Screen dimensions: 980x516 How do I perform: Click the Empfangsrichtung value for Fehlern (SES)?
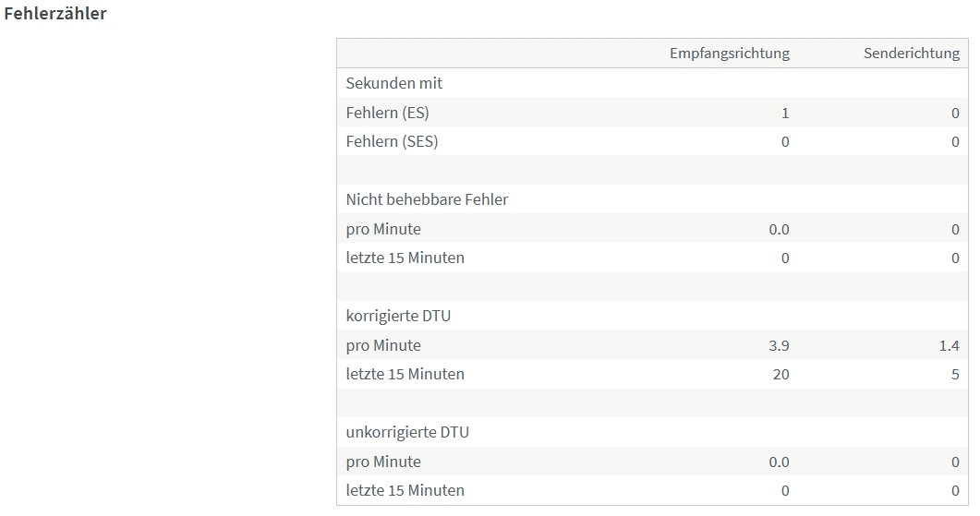[x=785, y=142]
